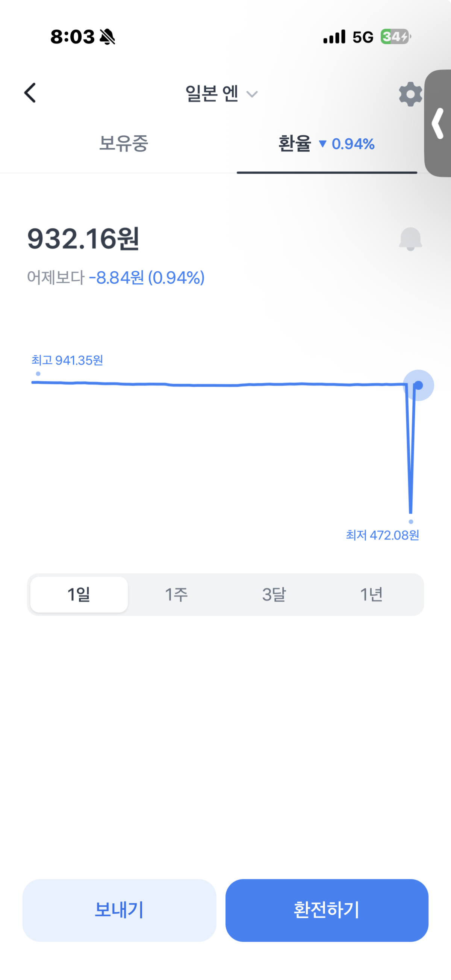Viewport: 451px width, 980px height.
Task: Tap the 최저 472.08원 low label
Action: 382,535
